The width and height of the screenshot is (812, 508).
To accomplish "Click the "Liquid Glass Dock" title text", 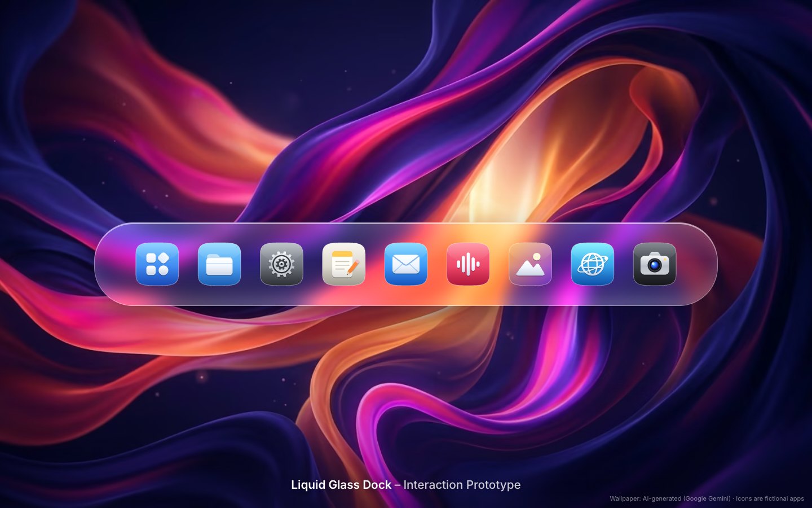I will coord(341,485).
